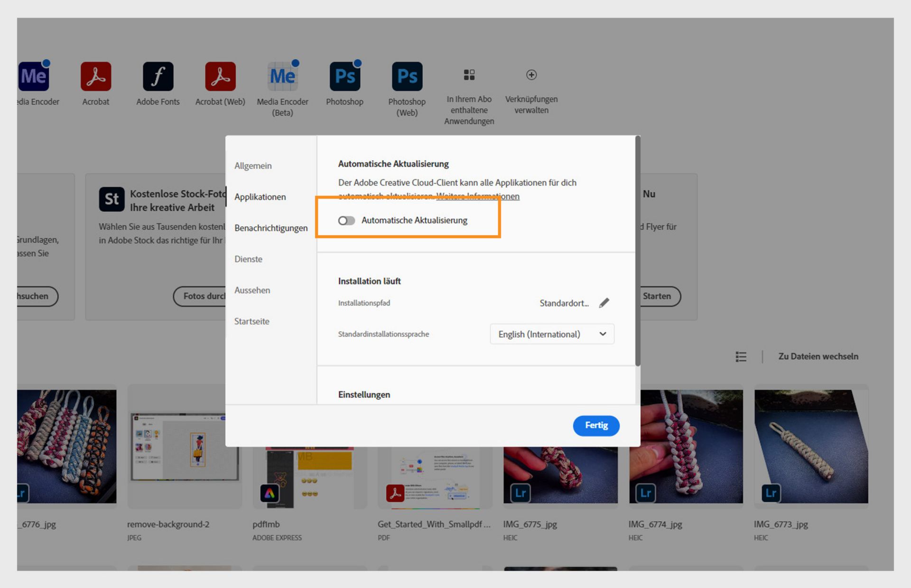Follow the Weitere Informationen link

click(478, 196)
